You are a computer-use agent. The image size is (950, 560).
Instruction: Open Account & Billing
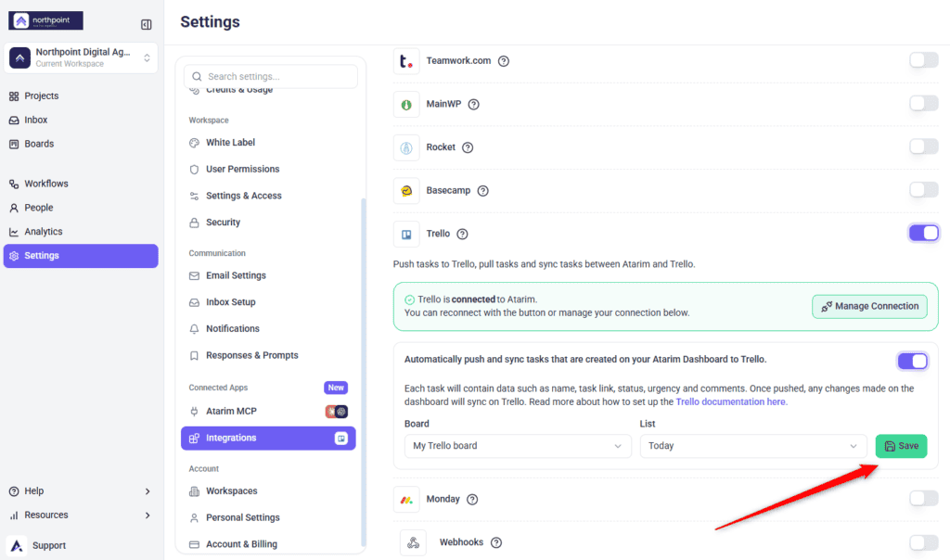coord(241,544)
